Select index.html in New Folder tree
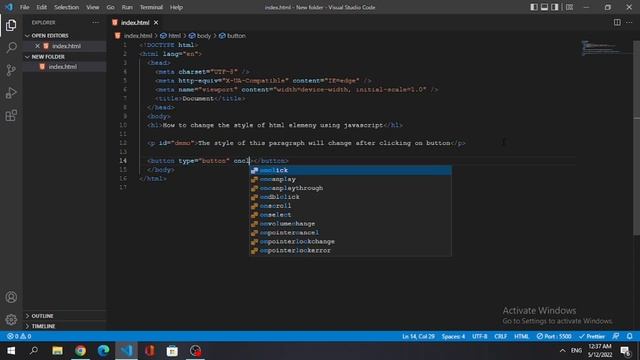The image size is (640, 360). pos(62,67)
